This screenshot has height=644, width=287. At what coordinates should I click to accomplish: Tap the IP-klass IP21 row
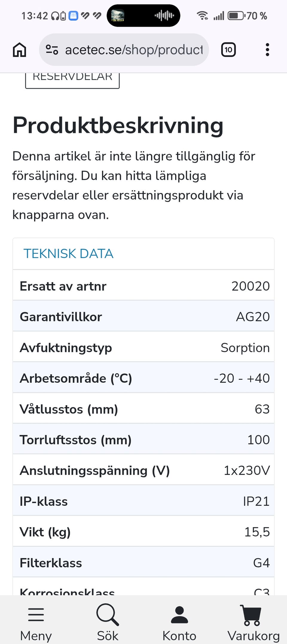click(x=143, y=501)
